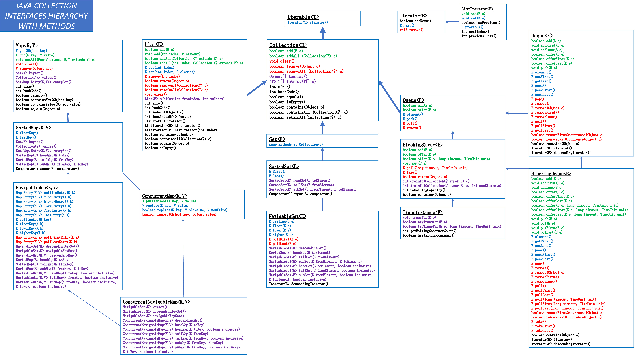Click 'ConcurrentNavigableMap<K,V> descendingMap()' line
This screenshot has height=362, width=644.
point(162,321)
